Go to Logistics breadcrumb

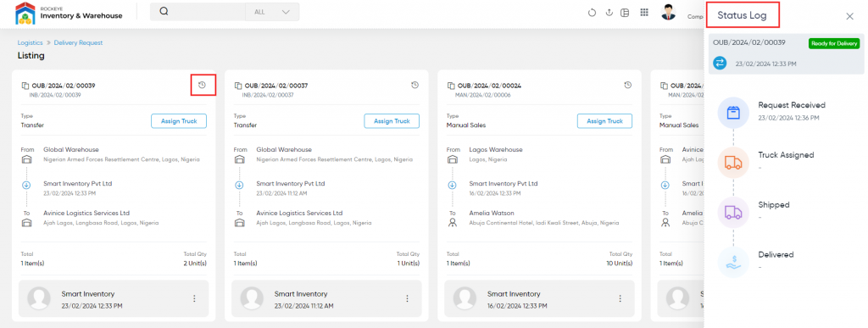(30, 42)
